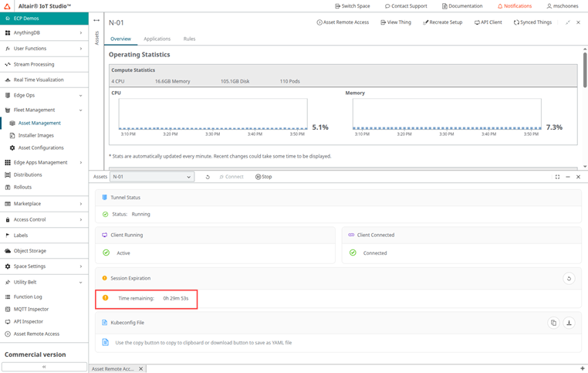The height and width of the screenshot is (373, 588).
Task: Switch to the Rules tab
Action: [189, 39]
